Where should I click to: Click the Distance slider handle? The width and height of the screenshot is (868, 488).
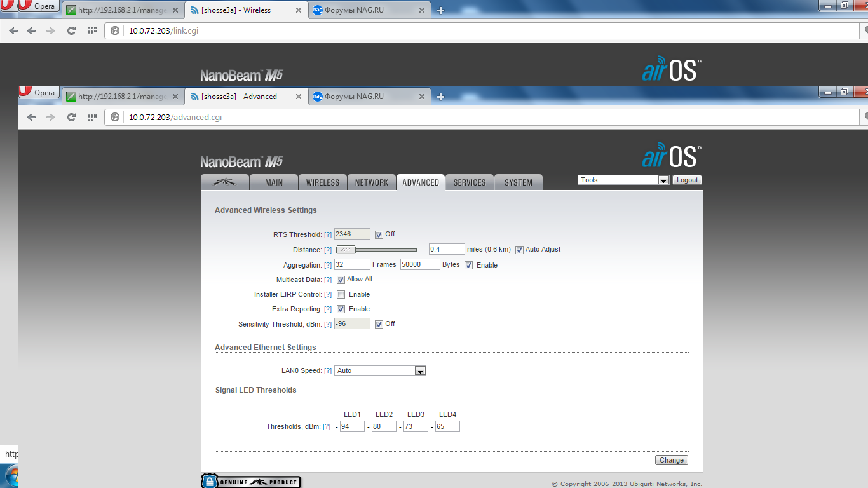tap(346, 250)
